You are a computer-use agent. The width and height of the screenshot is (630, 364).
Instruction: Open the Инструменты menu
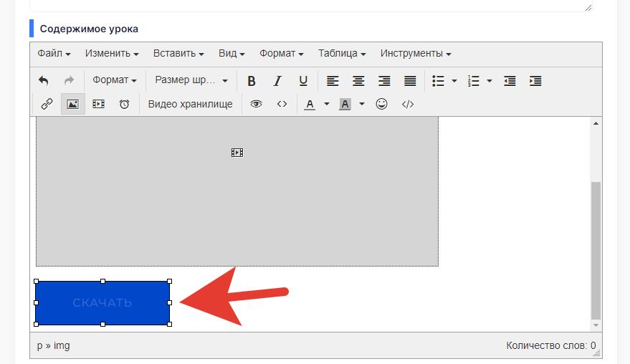416,54
